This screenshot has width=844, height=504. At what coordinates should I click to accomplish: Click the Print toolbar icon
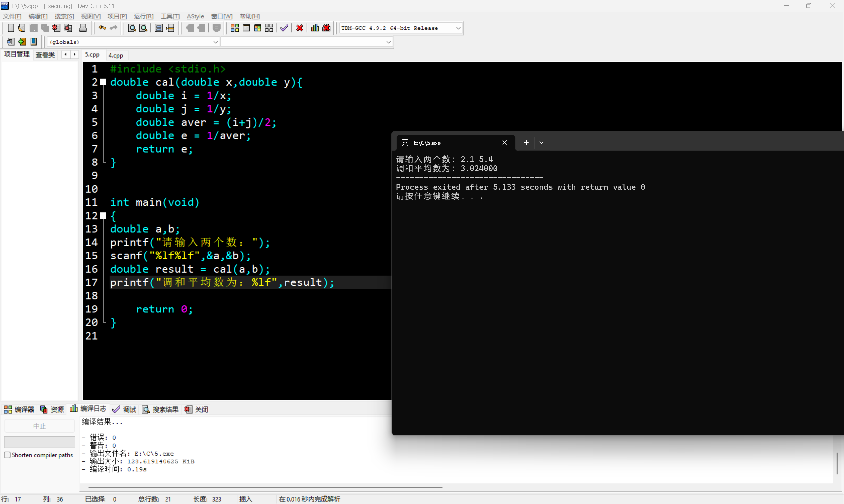[83, 28]
